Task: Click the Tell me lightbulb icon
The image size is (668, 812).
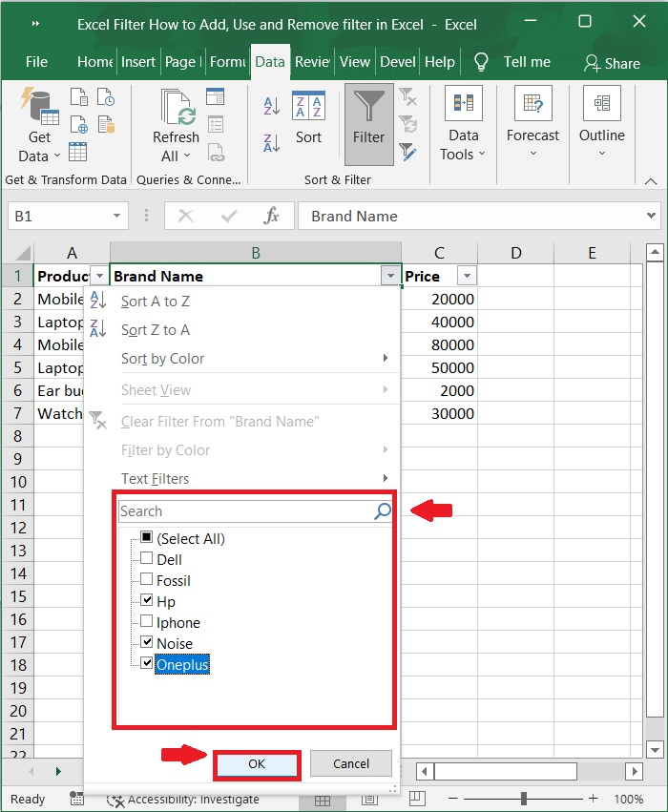Action: click(481, 62)
